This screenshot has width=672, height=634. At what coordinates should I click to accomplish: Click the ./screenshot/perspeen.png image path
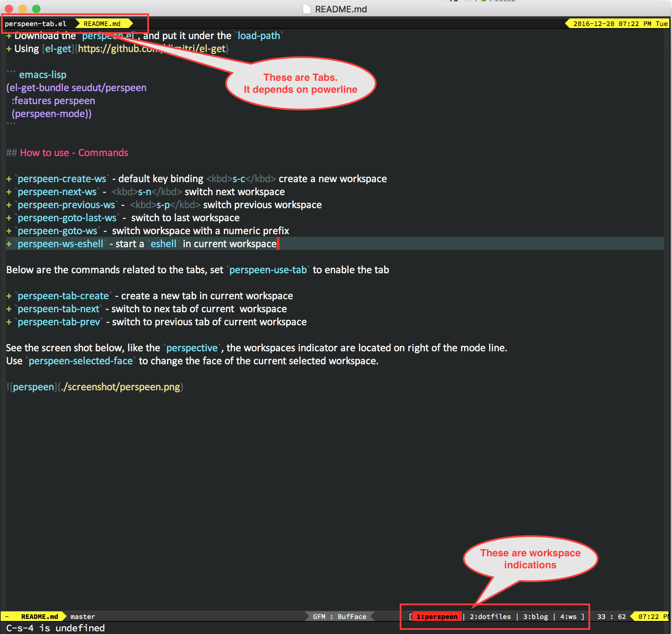click(x=120, y=387)
